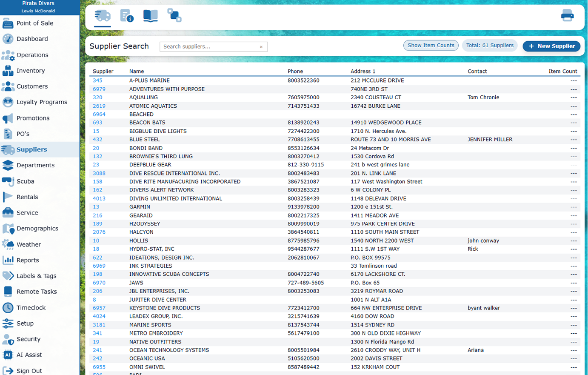This screenshot has height=375, width=588.
Task: Click contact JENNIFER MILLER
Action: 490,140
